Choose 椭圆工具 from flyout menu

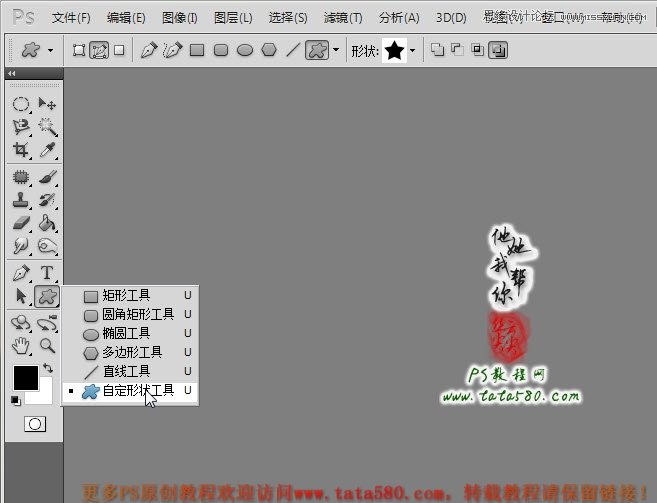[x=130, y=334]
